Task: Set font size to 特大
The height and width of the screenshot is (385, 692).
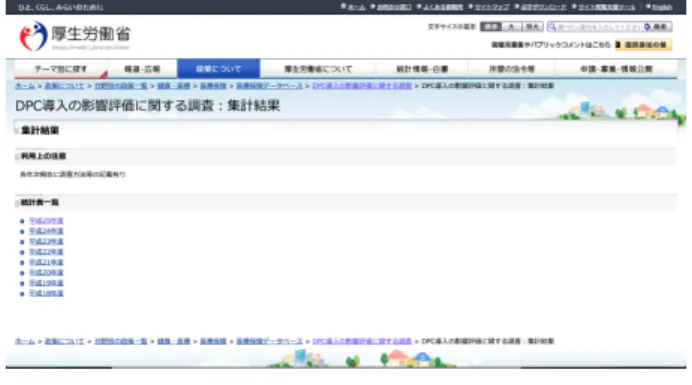Action: click(532, 27)
